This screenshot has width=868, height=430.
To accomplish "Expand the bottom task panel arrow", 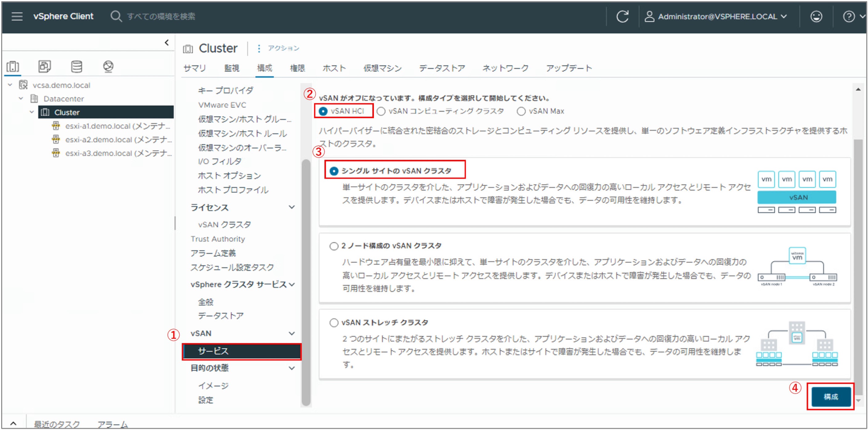I will coord(13,423).
